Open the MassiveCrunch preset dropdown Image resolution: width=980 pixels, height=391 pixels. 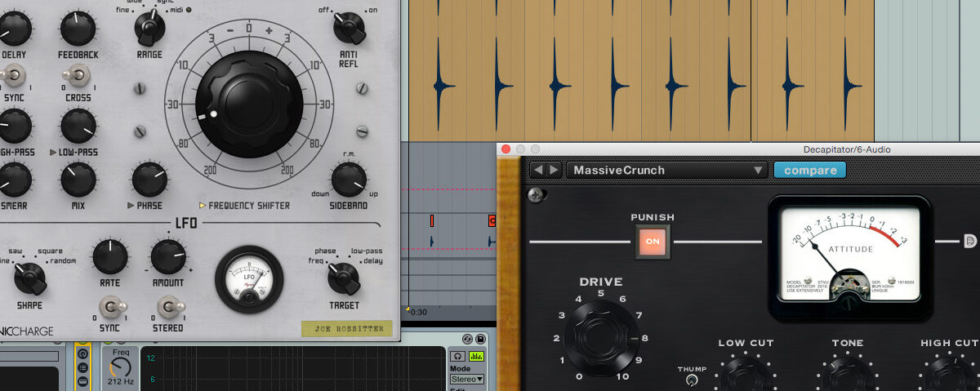667,170
